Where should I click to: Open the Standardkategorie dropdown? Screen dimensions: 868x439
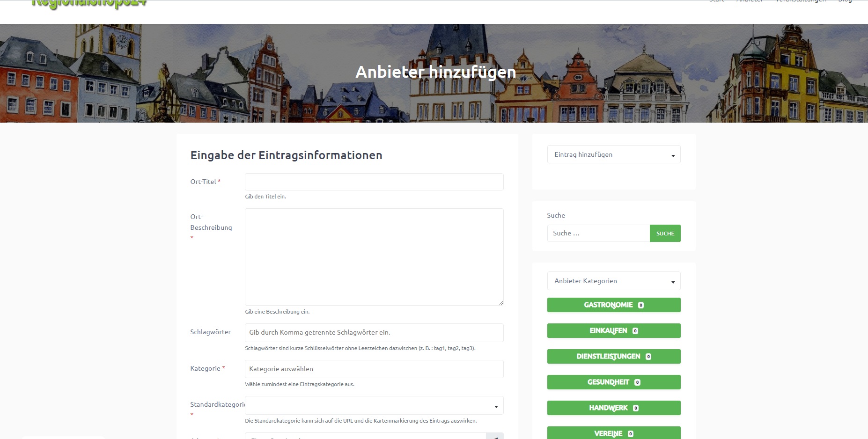374,405
